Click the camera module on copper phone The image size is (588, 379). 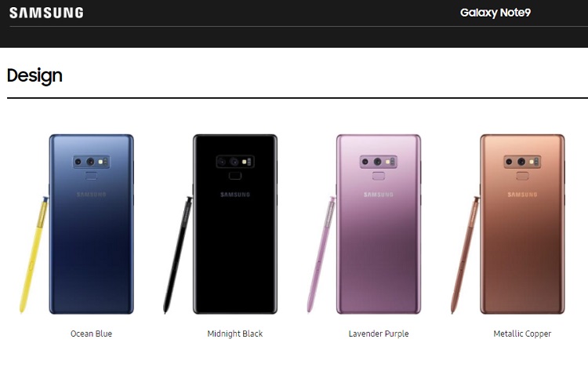tap(522, 162)
